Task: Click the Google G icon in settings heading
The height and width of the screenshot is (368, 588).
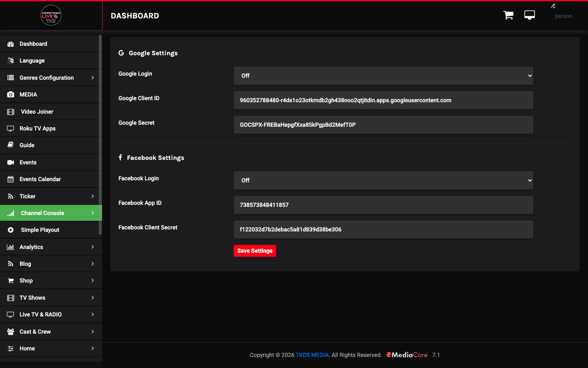Action: pyautogui.click(x=121, y=53)
